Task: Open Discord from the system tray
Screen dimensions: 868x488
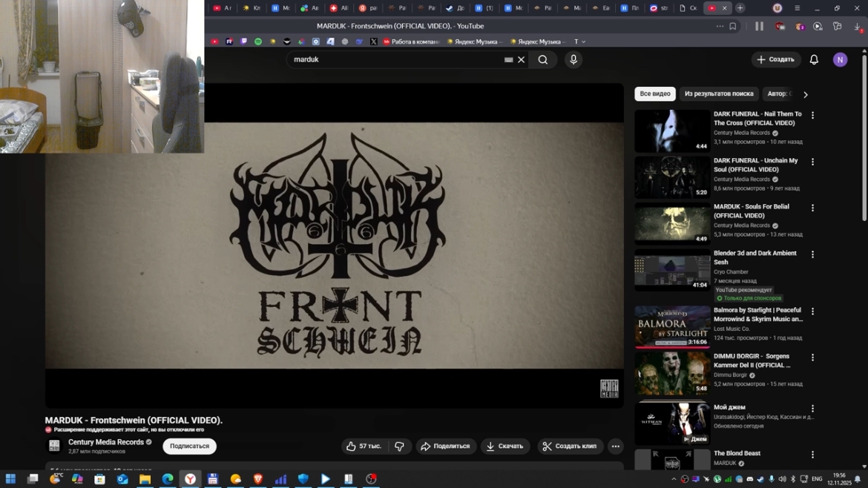Action: click(749, 479)
